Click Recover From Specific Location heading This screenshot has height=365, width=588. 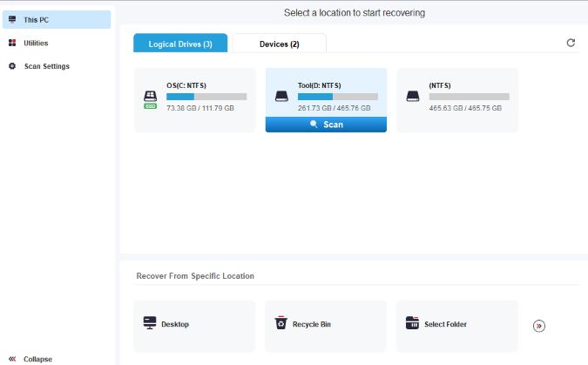[x=195, y=276]
